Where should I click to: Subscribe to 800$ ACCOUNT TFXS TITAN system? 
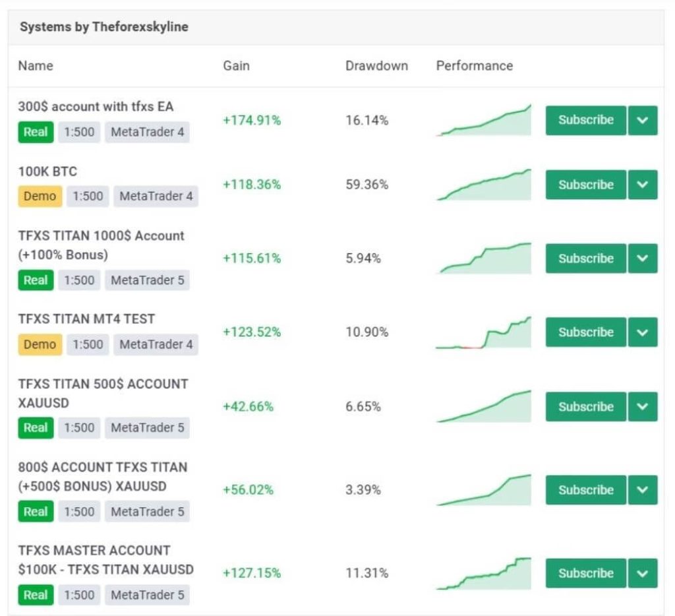pos(585,490)
